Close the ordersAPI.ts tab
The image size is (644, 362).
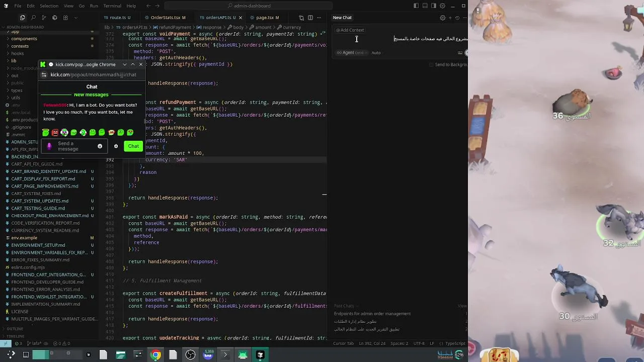pos(240,18)
